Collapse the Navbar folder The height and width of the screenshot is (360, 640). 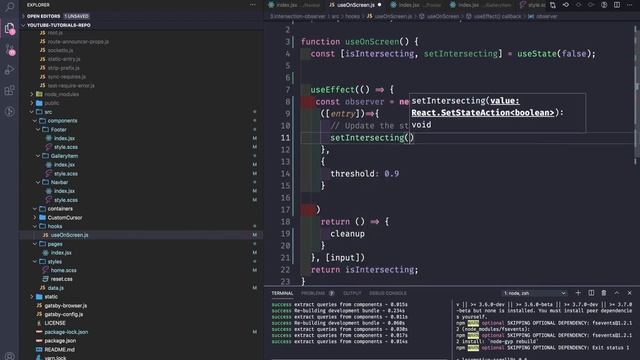[38, 182]
